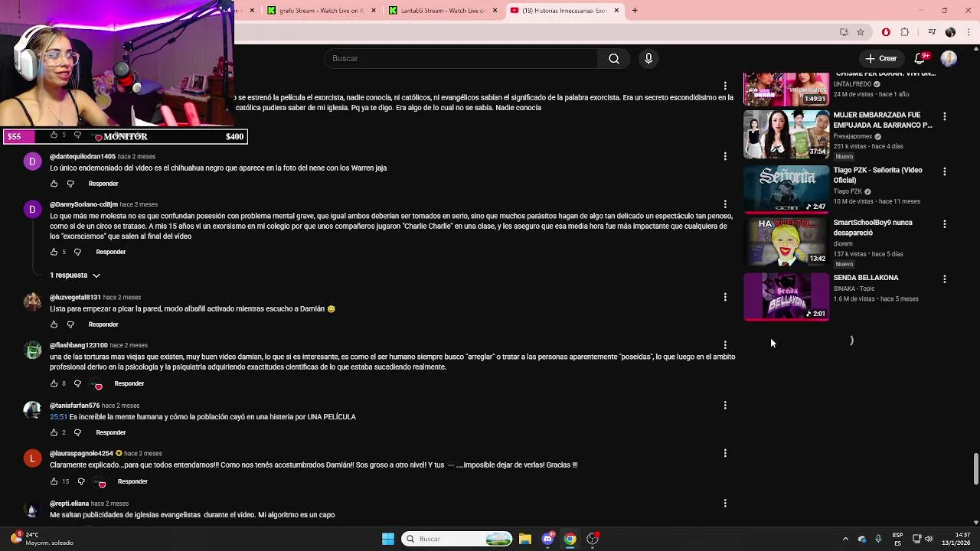Reply to @lauraspagnolo4254 comment

[x=132, y=481]
